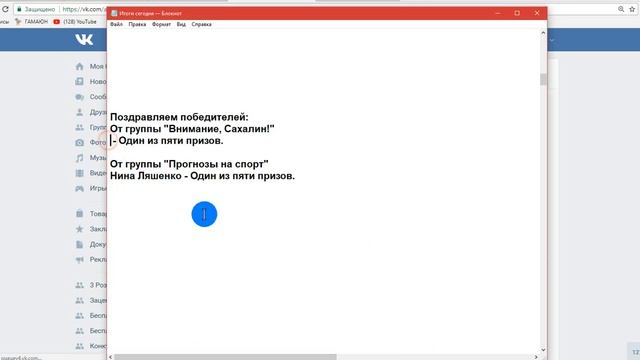Click the text "- Один из пяти призов."
The height and width of the screenshot is (360, 640).
168,141
